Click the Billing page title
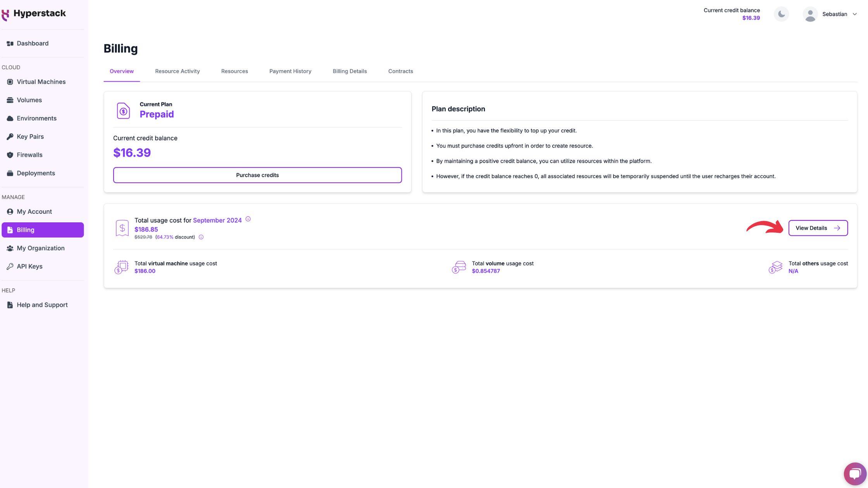 tap(121, 49)
